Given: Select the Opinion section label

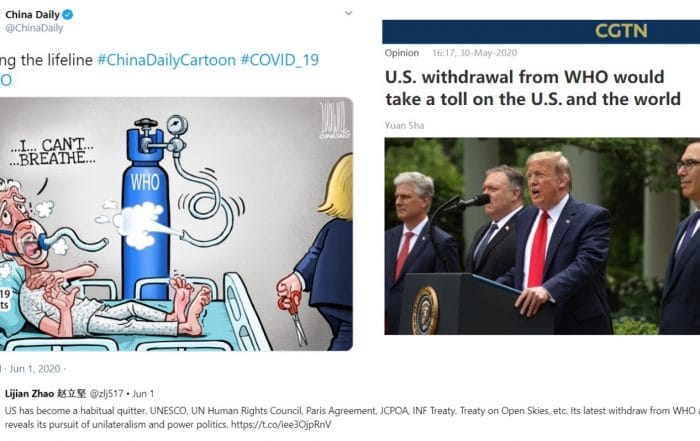Looking at the screenshot, I should tap(402, 53).
